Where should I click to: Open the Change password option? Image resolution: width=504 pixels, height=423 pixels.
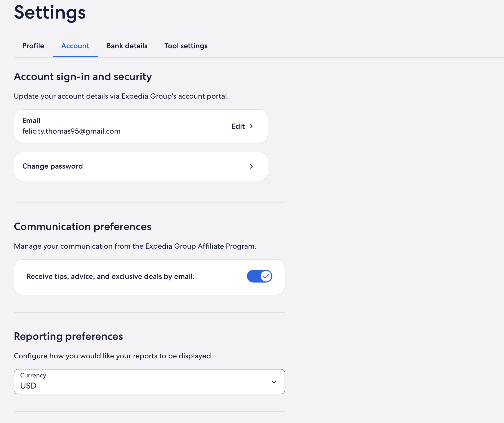[x=53, y=166]
